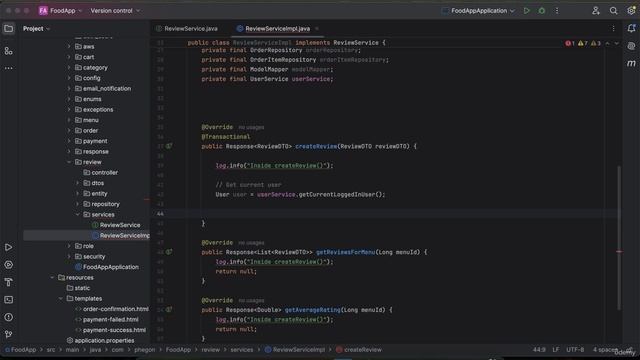Jump to next highlighted error arrow
Screen dimensions: 640x360
617,43
